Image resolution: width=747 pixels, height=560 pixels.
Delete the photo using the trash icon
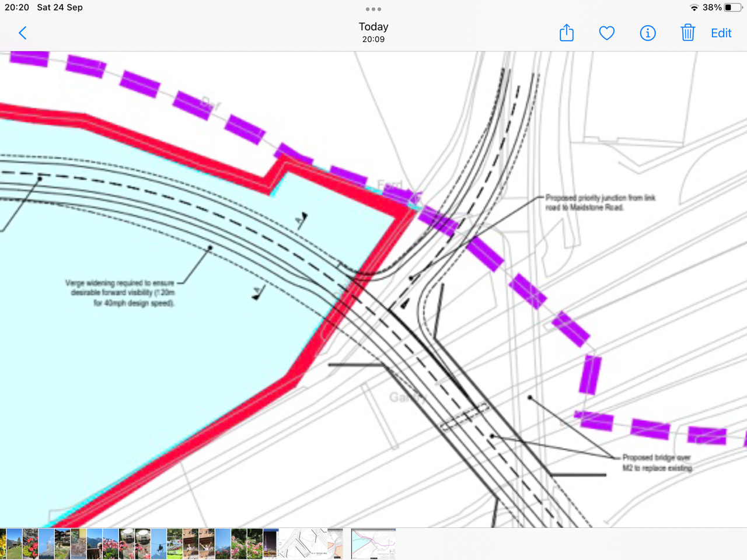click(x=687, y=33)
